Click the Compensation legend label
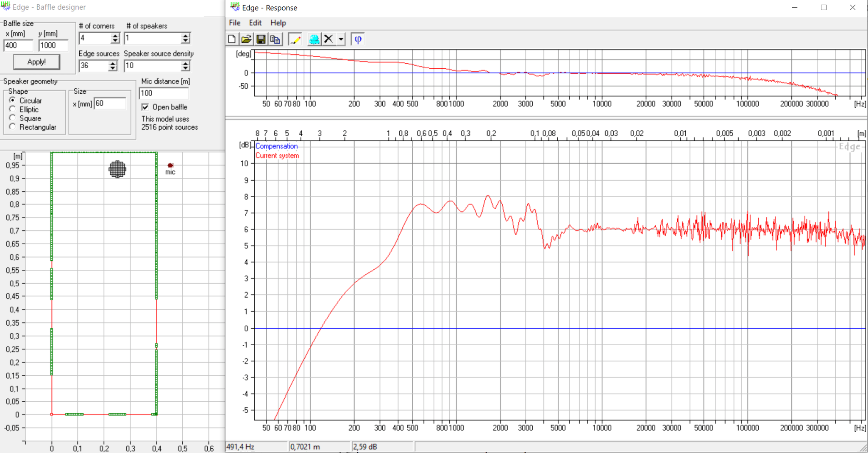The height and width of the screenshot is (453, 868). pos(276,146)
